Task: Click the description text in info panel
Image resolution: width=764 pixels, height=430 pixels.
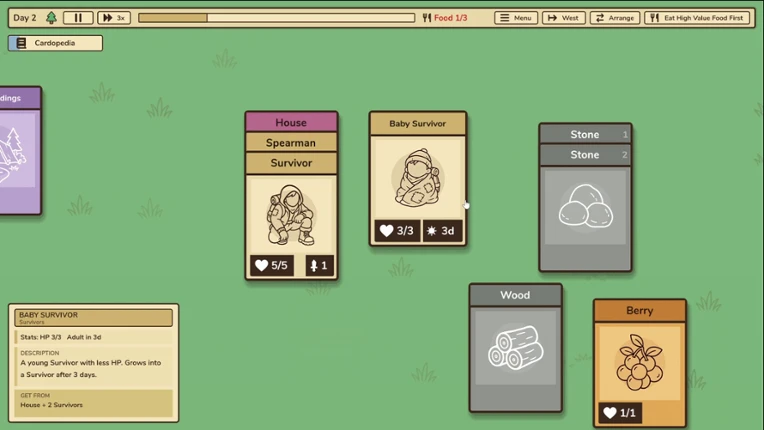Action: coord(91,369)
